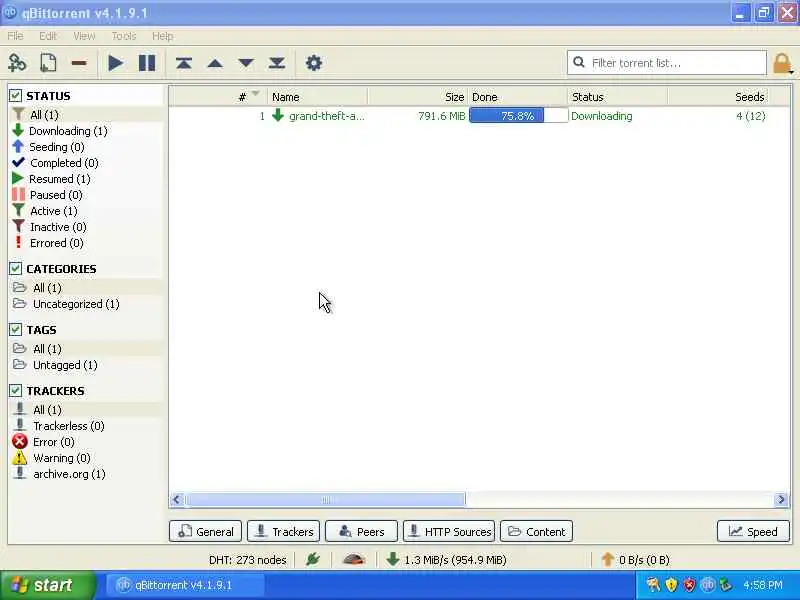Sort by the Size column header
Screen dimensions: 800x600
pyautogui.click(x=417, y=96)
